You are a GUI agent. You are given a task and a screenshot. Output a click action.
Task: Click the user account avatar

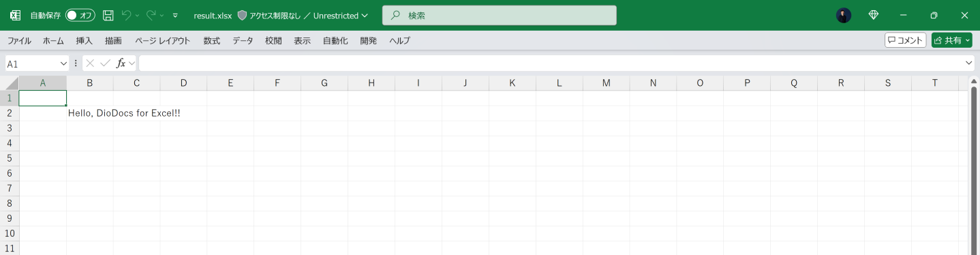[x=844, y=15]
